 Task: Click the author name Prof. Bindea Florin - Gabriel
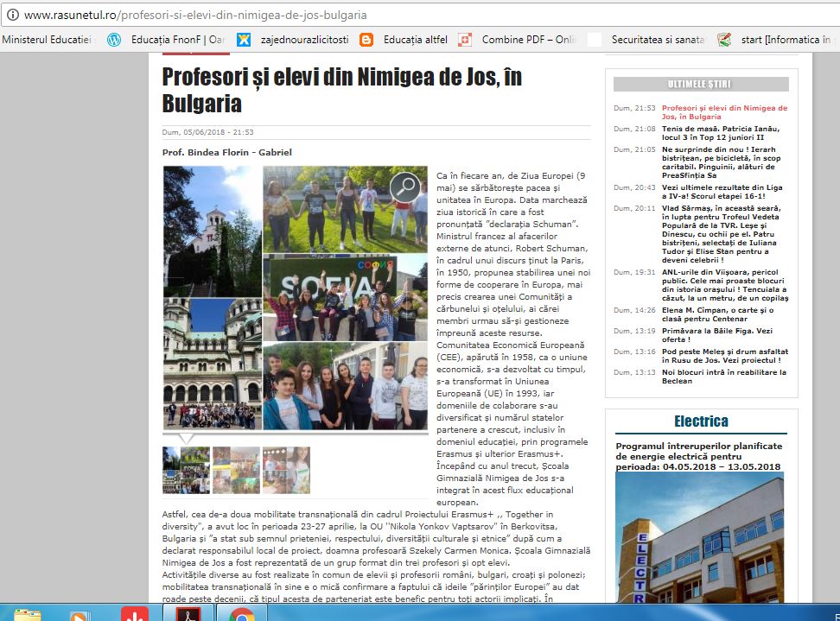tap(227, 153)
